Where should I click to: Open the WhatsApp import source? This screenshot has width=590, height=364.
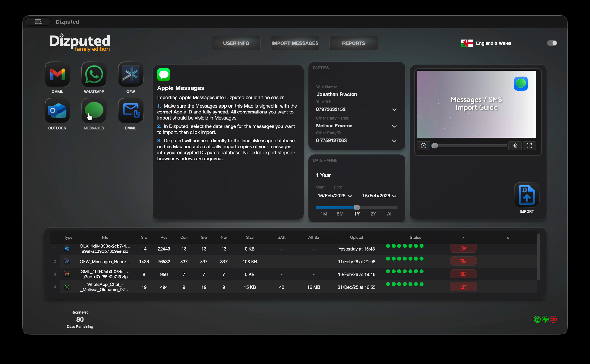(94, 74)
